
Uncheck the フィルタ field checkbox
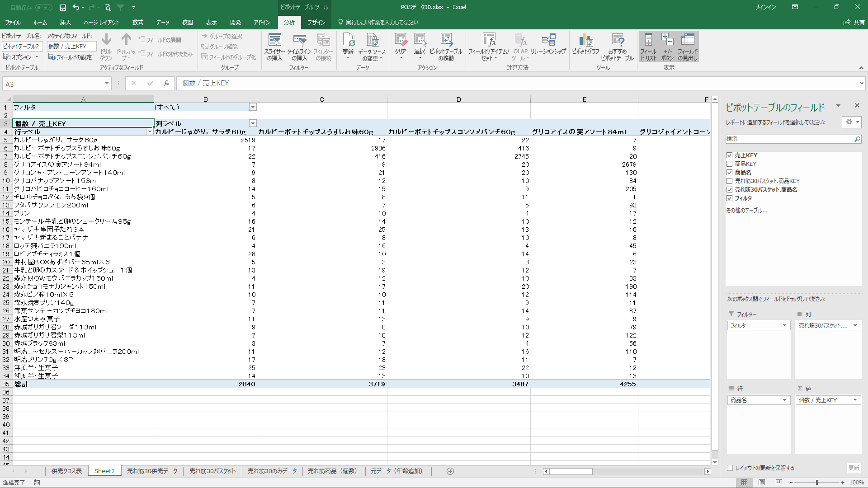(x=729, y=198)
